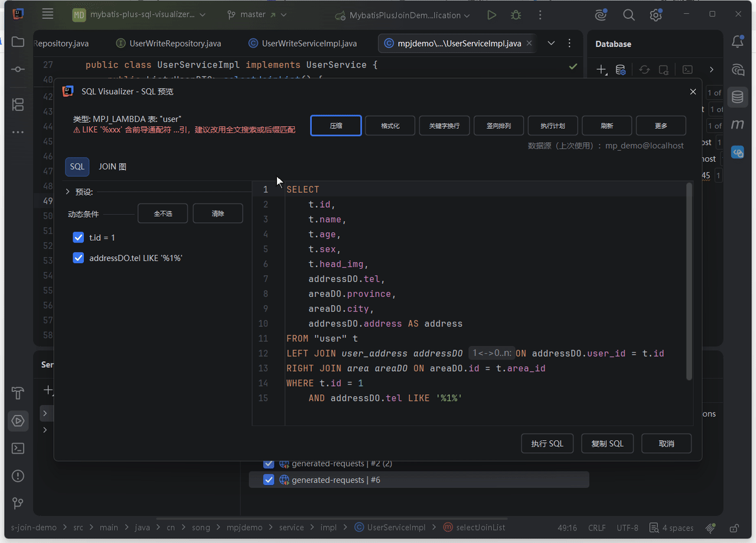
Task: Show Notifications bell icon
Action: pyautogui.click(x=738, y=42)
